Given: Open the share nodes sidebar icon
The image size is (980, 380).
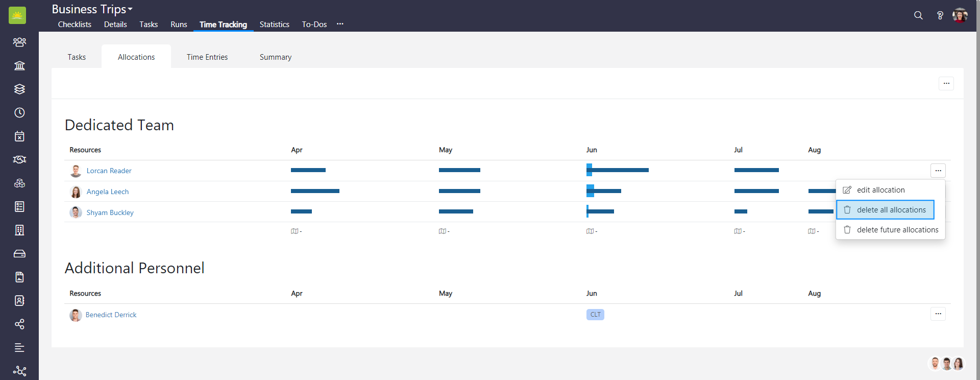Looking at the screenshot, I should [x=19, y=324].
